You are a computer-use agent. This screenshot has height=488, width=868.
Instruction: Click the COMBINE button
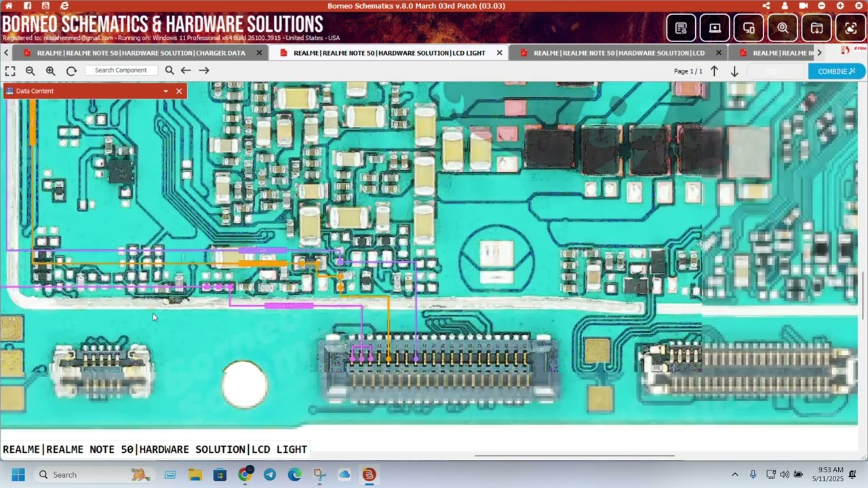[837, 71]
